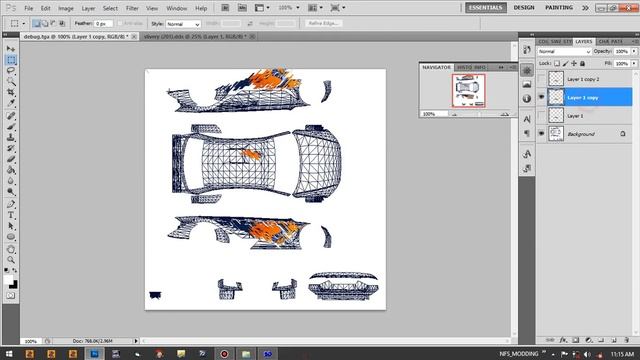Select the Pen tool
Screen dimensions: 640x360
click(11, 204)
